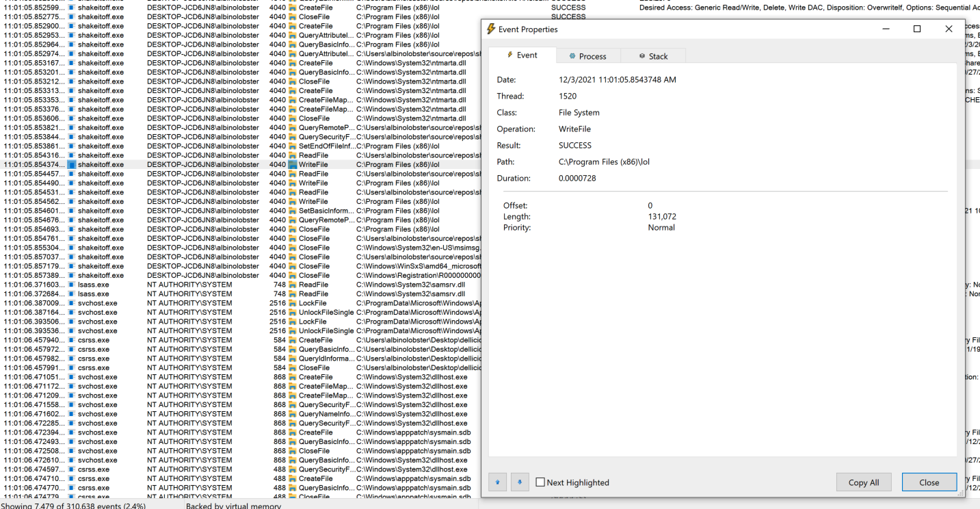
Task: Select the svchost CreateFile row at 11:01:06.471051
Action: 241,377
